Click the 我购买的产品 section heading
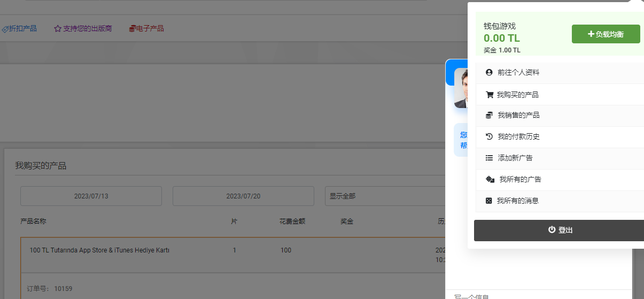Screen dimensions: 644x299 pos(41,166)
